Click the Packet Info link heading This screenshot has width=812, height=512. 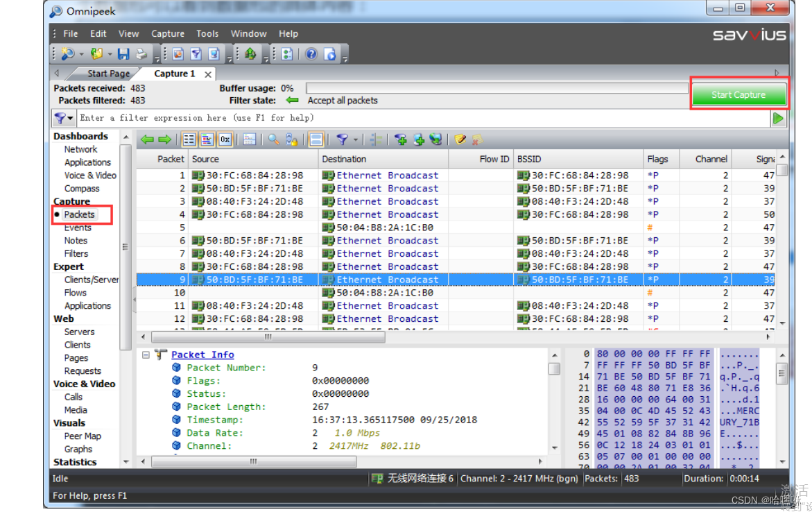202,355
